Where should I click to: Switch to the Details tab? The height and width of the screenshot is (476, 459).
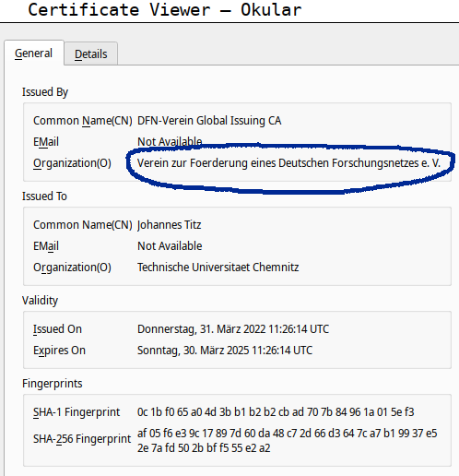click(x=91, y=54)
